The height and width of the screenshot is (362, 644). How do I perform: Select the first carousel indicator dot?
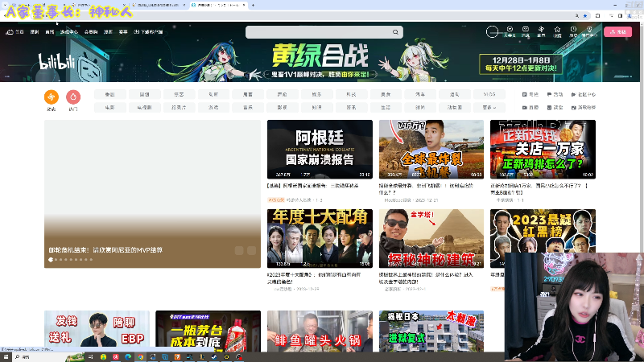coord(51,259)
